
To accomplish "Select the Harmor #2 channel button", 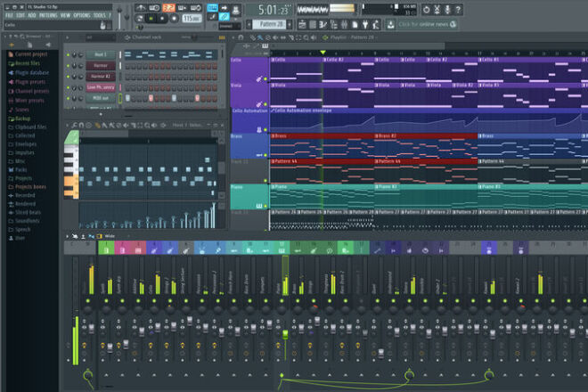I will coord(101,77).
